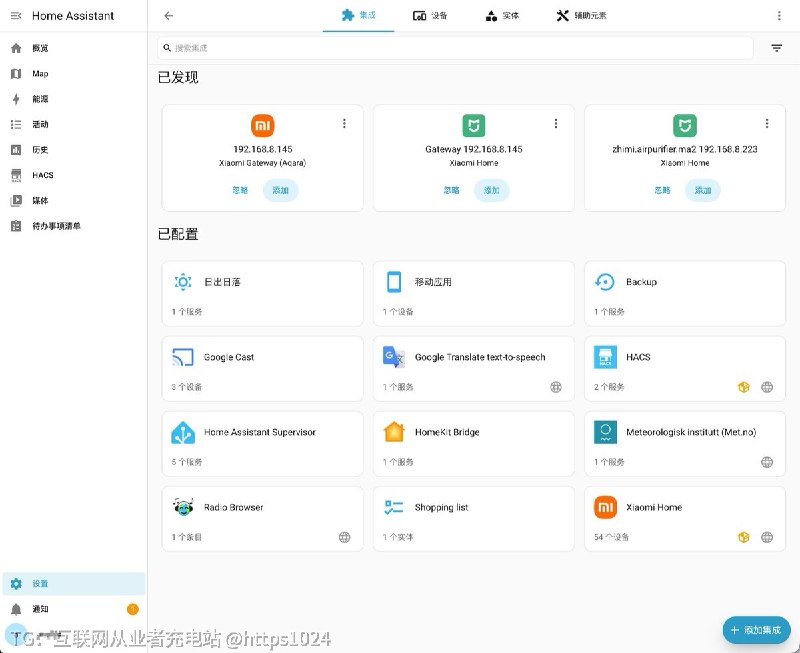Ignore the Xiaomi Gateway (Aqara) discovery
The image size is (800, 653).
(240, 190)
